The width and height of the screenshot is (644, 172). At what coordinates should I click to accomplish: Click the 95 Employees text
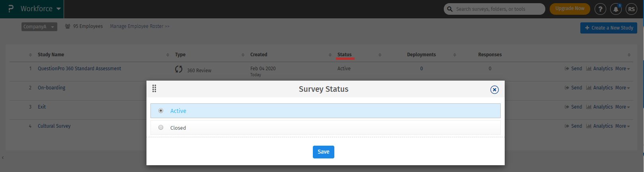point(88,26)
